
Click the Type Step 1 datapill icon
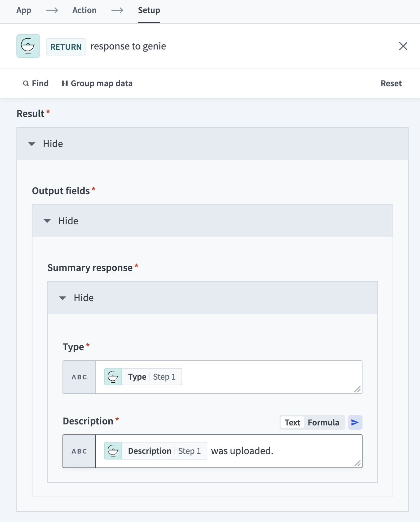[113, 377]
